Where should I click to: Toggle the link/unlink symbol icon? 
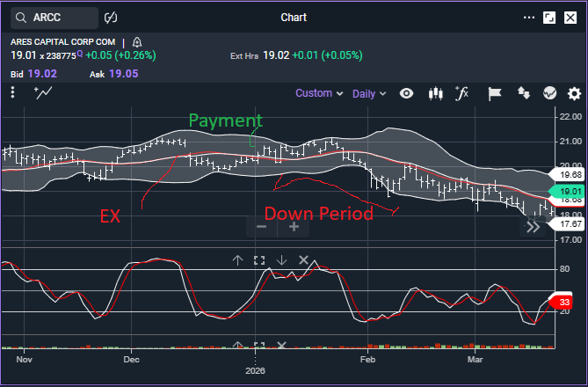pyautogui.click(x=111, y=18)
